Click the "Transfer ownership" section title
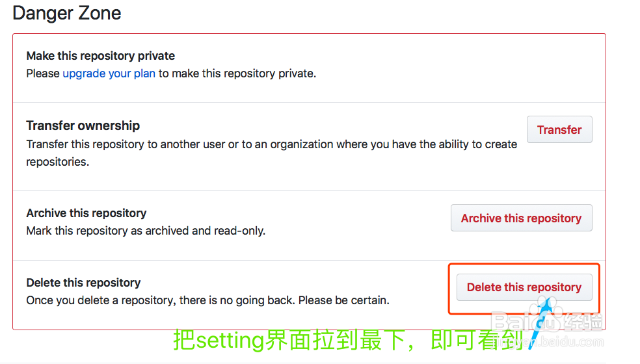The image size is (640, 364). pyautogui.click(x=83, y=125)
